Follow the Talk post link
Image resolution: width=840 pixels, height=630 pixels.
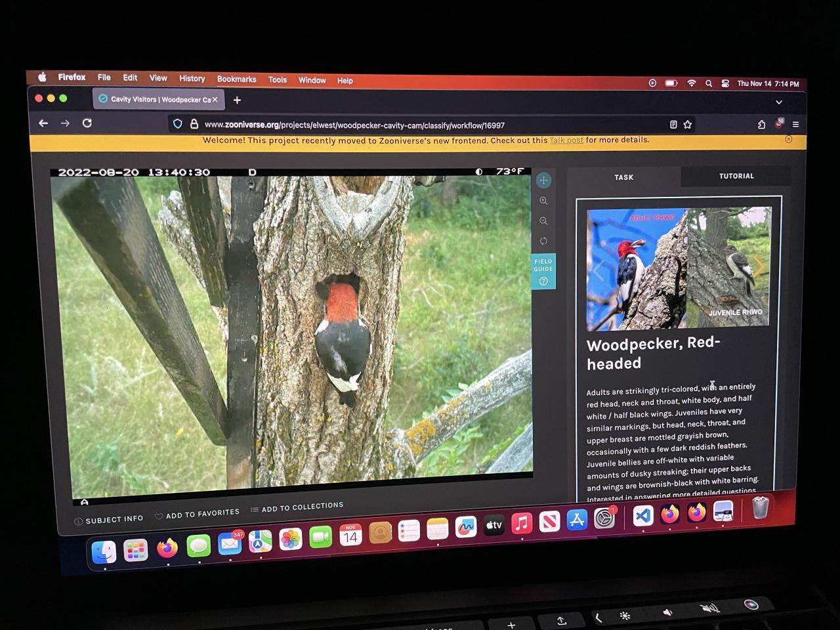pyautogui.click(x=566, y=140)
